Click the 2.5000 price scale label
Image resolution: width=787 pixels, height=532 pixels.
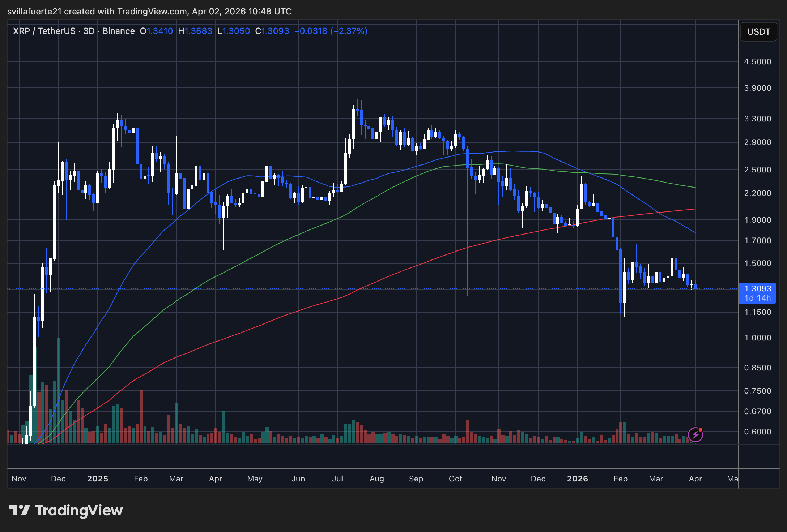[x=757, y=170]
